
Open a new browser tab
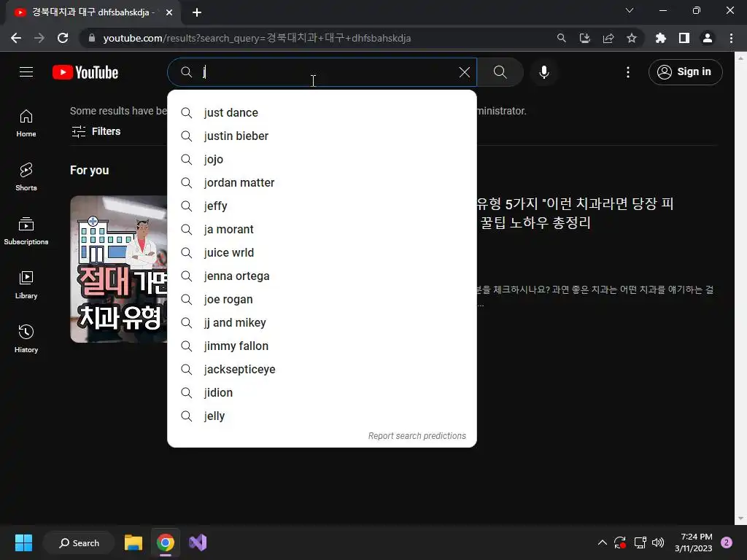pos(197,12)
